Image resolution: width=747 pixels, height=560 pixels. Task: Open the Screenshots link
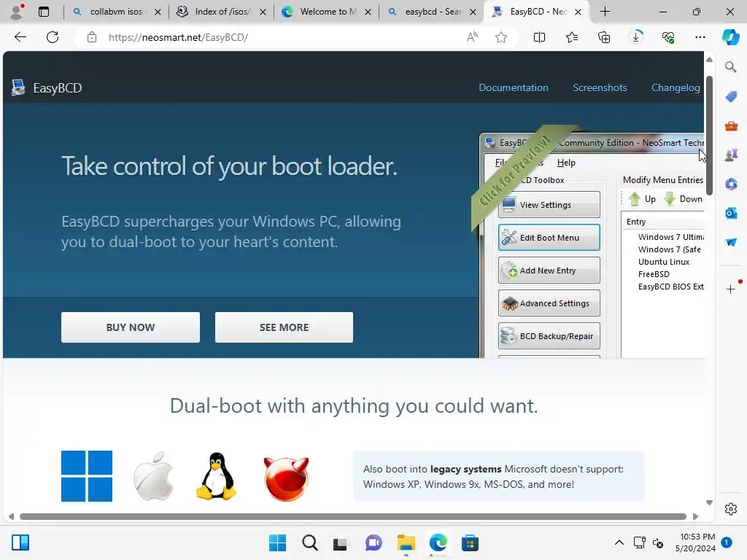(600, 87)
